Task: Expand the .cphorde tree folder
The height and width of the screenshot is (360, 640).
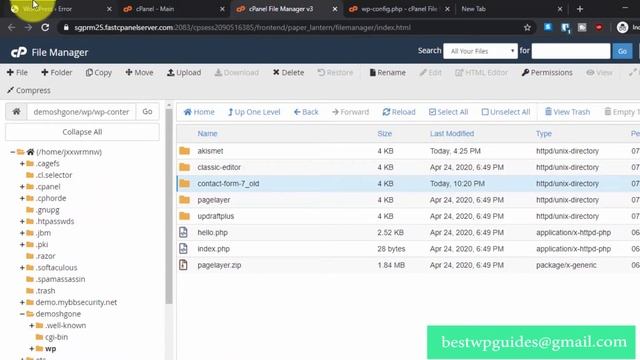Action: coord(22,198)
